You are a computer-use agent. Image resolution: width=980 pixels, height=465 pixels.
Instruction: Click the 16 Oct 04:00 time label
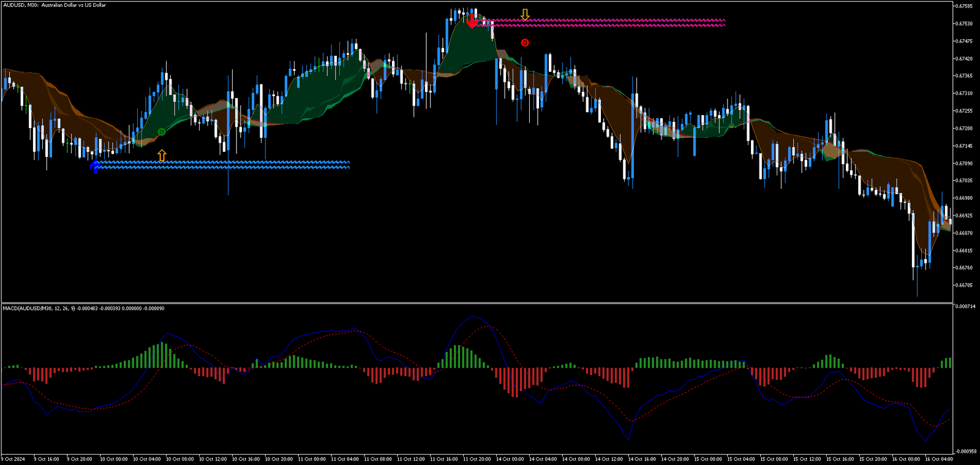(939, 459)
